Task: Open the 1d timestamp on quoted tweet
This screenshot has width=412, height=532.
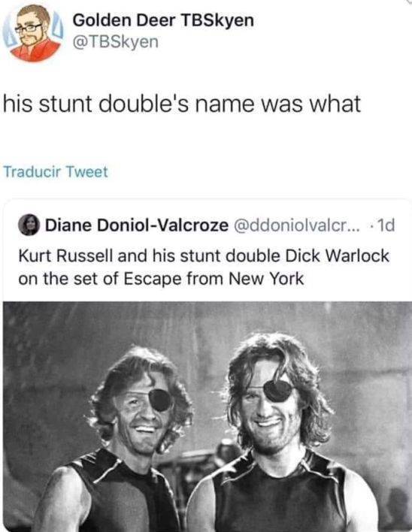Action: 386,225
